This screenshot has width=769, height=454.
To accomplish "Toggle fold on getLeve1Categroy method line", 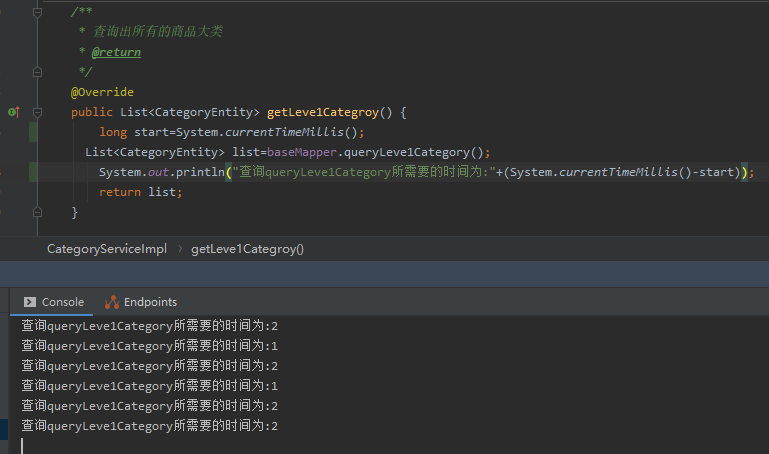I will coord(37,112).
